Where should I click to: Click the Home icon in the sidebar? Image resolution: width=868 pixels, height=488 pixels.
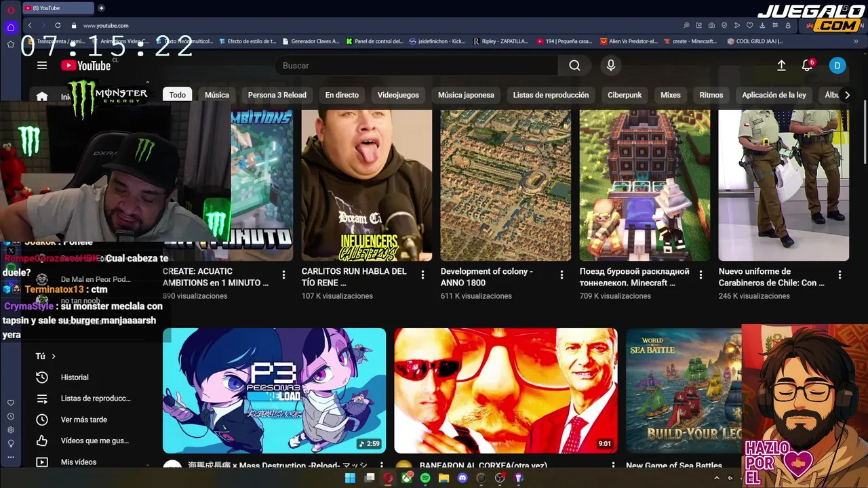[x=42, y=96]
